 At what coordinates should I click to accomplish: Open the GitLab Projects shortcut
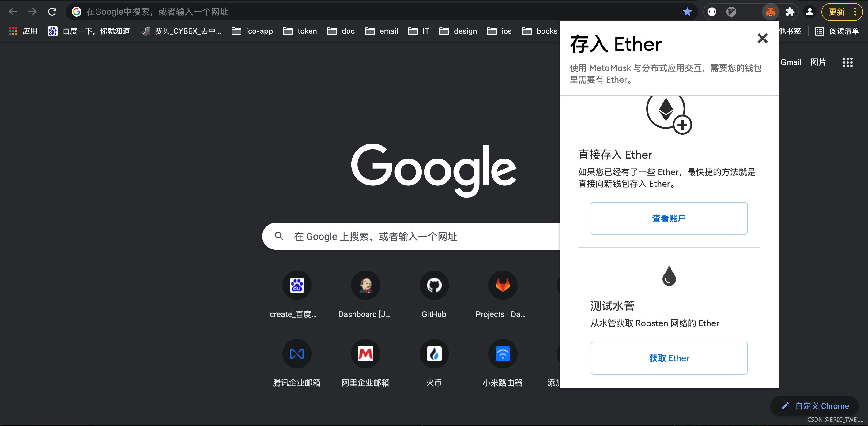[502, 296]
